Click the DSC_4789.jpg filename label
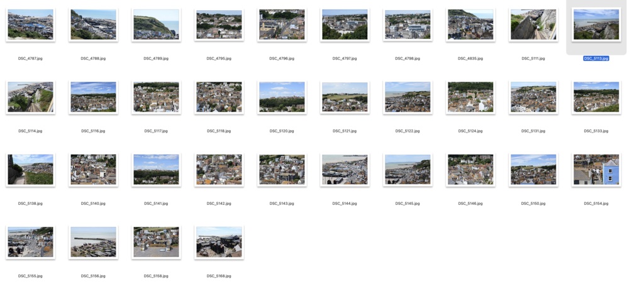 tap(156, 58)
